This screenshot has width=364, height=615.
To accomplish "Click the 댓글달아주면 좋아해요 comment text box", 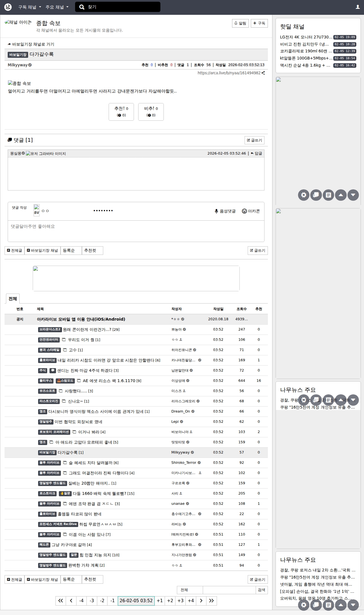I will coord(136,231).
